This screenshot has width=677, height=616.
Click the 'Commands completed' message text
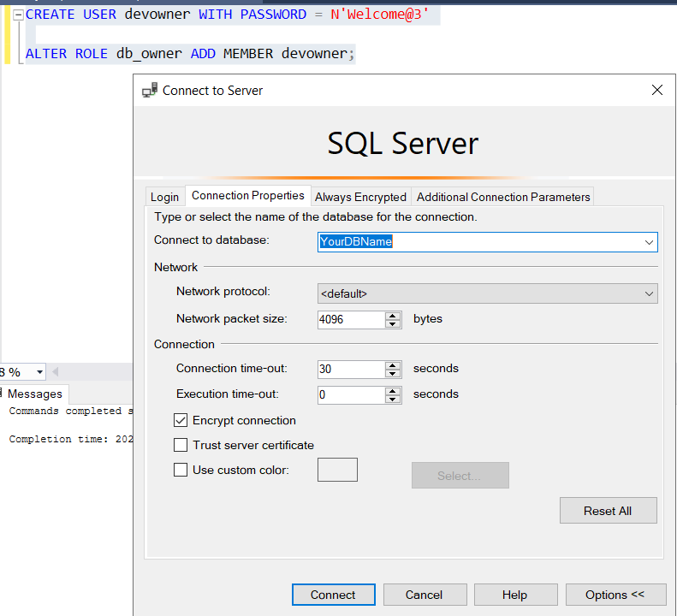pyautogui.click(x=71, y=411)
